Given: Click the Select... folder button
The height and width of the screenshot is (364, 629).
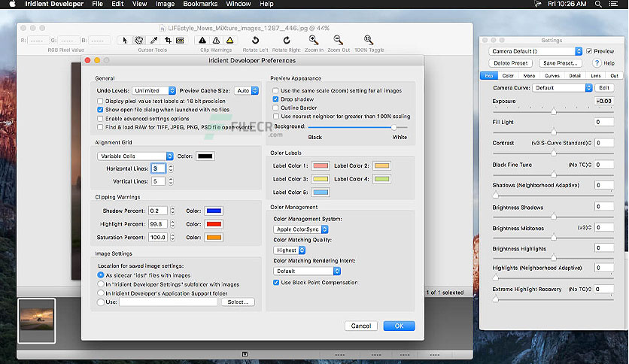Looking at the screenshot, I should (x=238, y=302).
